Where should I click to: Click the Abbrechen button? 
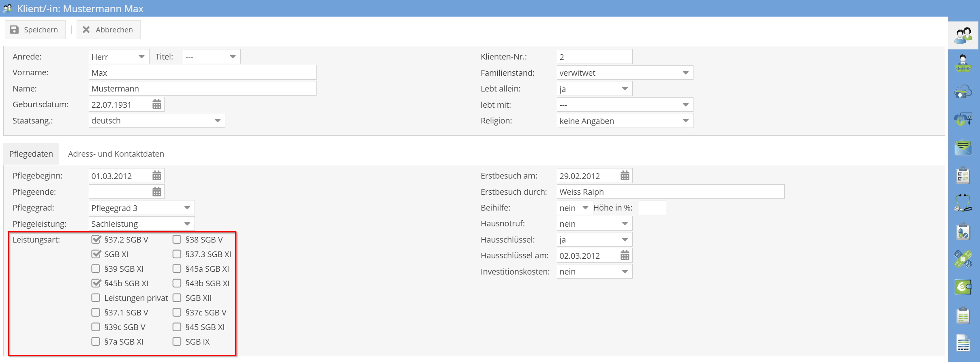coord(108,30)
